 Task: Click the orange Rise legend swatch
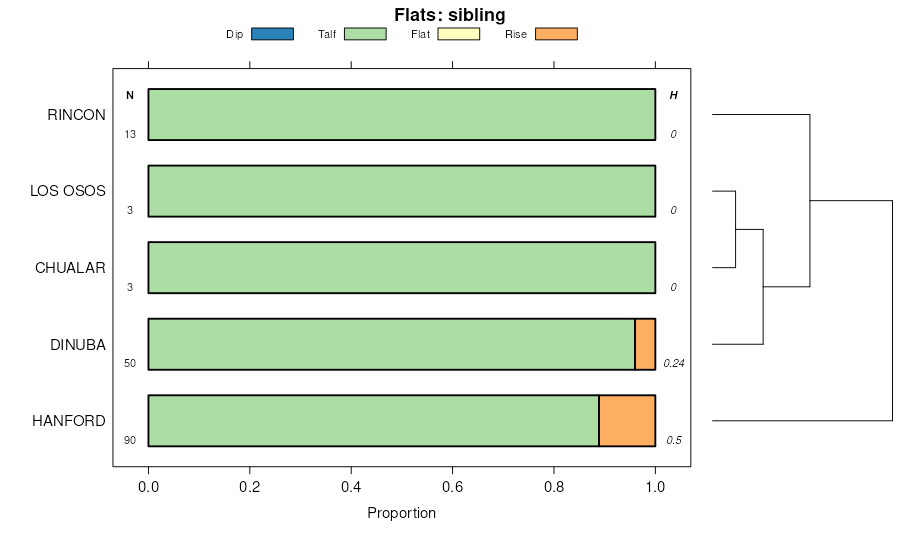(556, 34)
